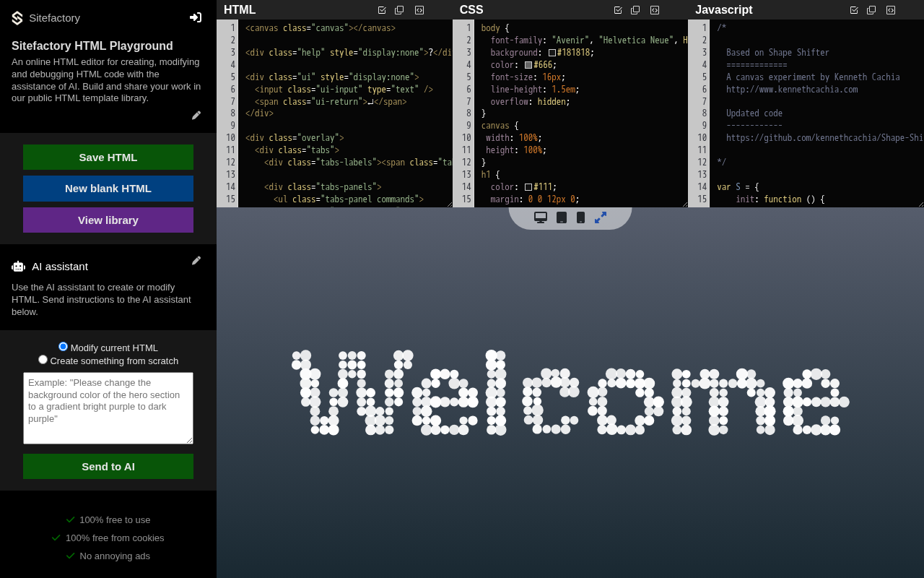Click the check-square icon in the CSS header

coord(618,10)
